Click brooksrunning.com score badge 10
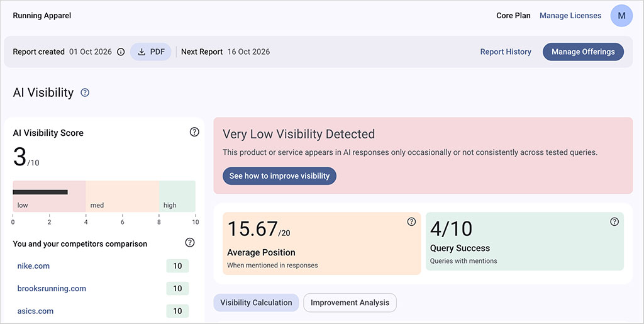This screenshot has height=324, width=644. click(x=177, y=288)
